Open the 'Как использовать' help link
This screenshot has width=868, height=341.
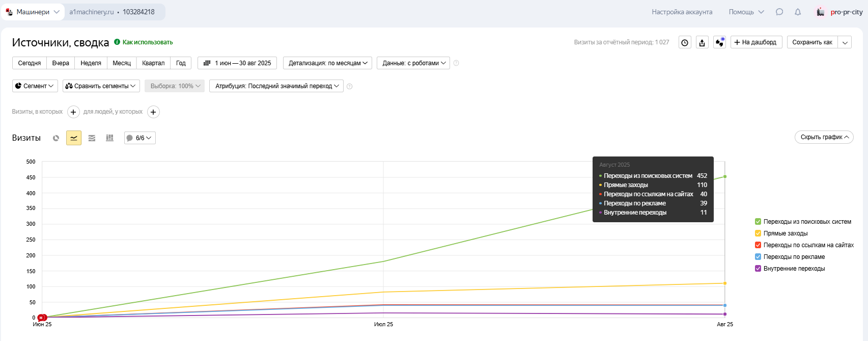147,42
